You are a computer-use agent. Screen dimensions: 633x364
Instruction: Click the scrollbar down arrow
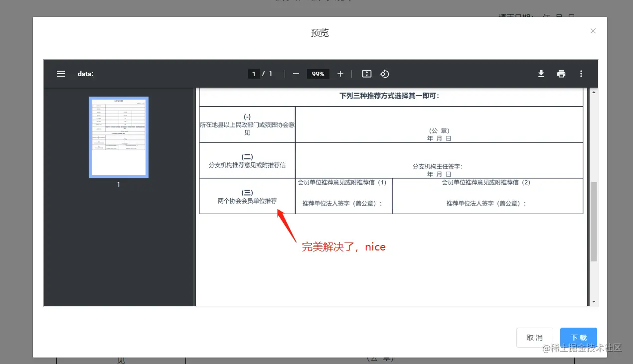tap(594, 301)
